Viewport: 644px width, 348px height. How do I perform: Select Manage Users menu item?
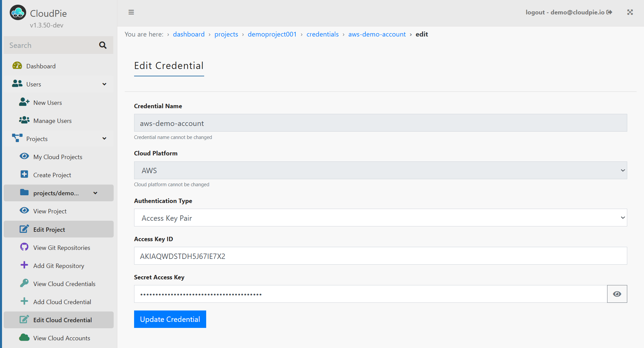(x=58, y=121)
